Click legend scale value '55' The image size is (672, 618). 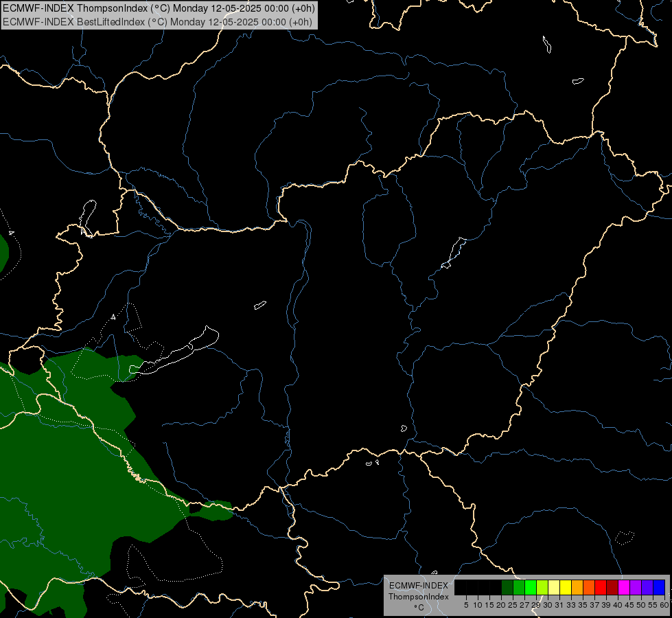[653, 605]
